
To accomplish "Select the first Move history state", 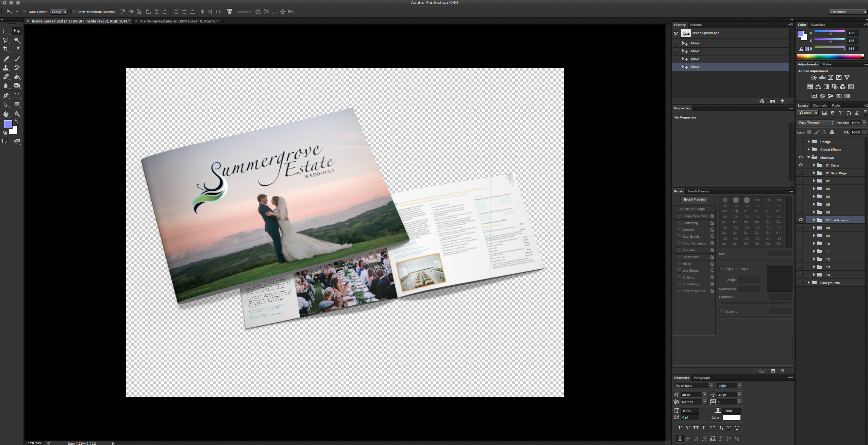I will 730,43.
